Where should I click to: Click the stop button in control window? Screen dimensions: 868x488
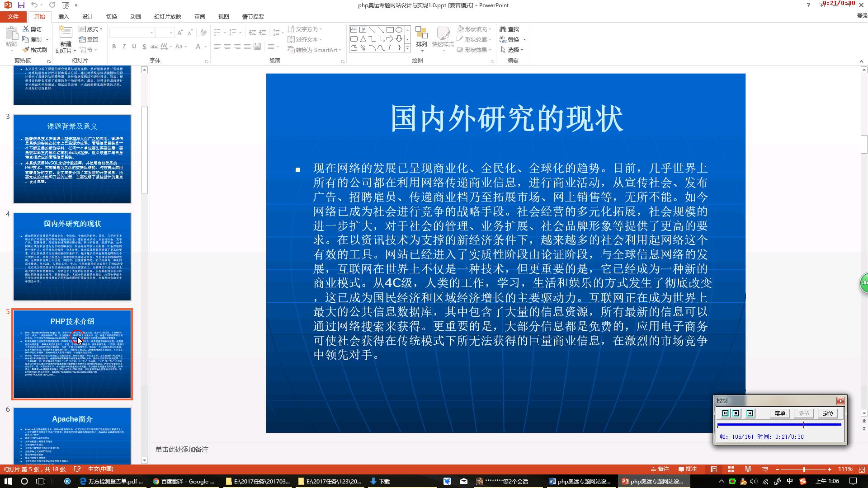point(736,413)
